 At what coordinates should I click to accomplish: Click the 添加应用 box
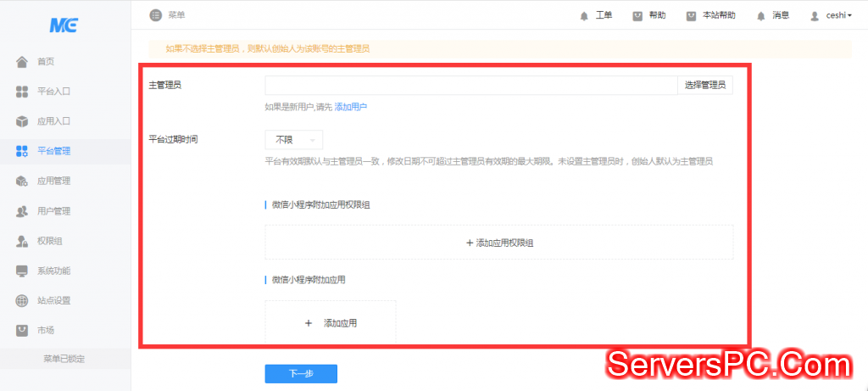[331, 323]
